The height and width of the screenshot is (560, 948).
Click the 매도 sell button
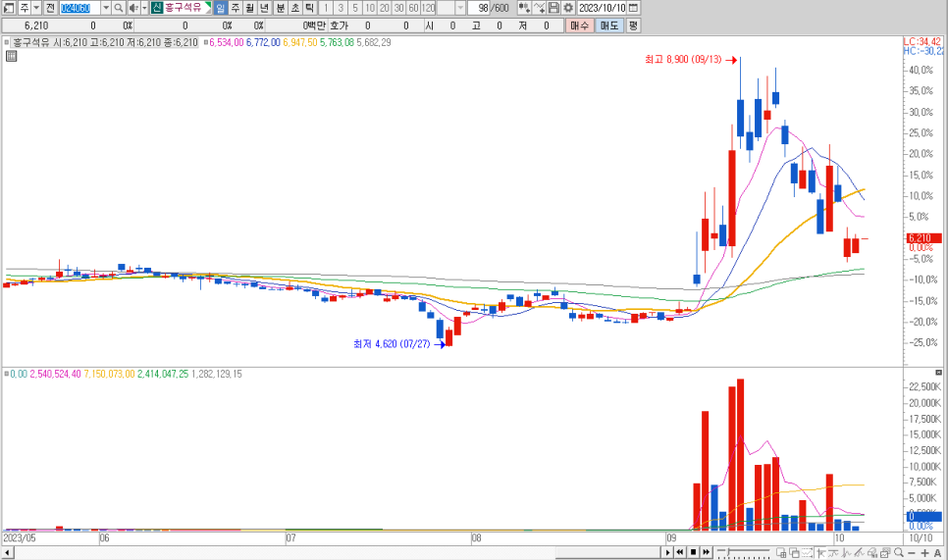(609, 25)
